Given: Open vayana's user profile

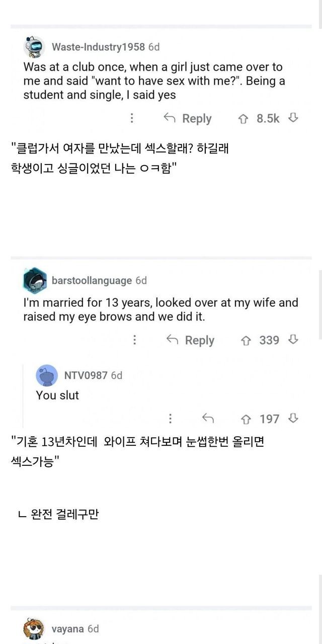Looking at the screenshot, I should pos(68,629).
